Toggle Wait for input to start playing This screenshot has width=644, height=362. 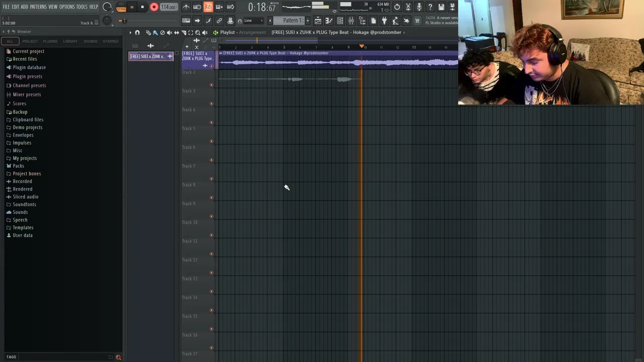coord(197,7)
